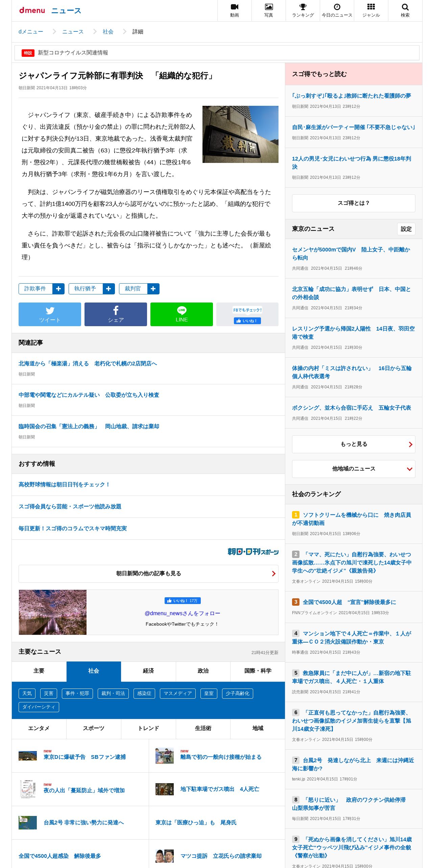Share article via Twitter ツイート button
434x868 pixels.
[50, 314]
